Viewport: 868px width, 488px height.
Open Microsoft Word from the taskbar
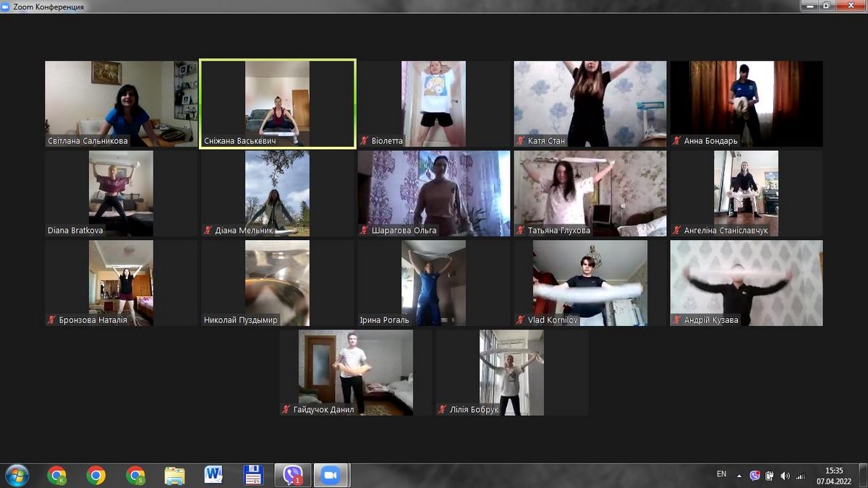pyautogui.click(x=213, y=475)
